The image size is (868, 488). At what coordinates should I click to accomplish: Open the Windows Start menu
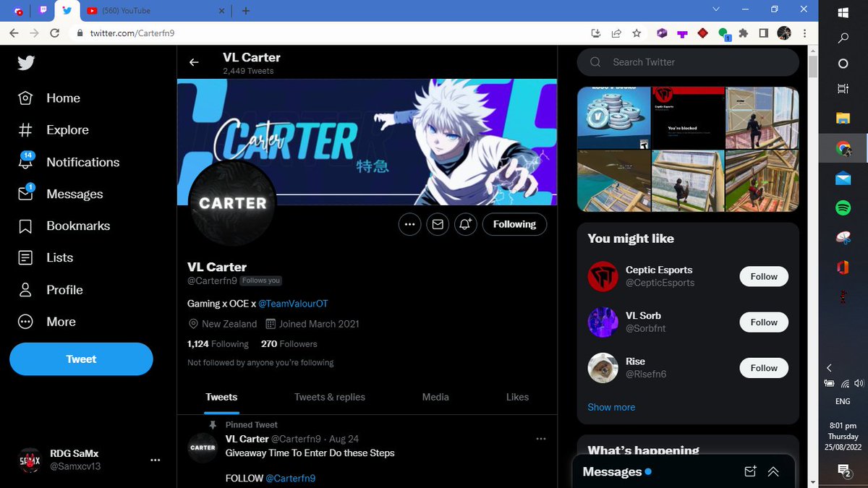pos(843,12)
